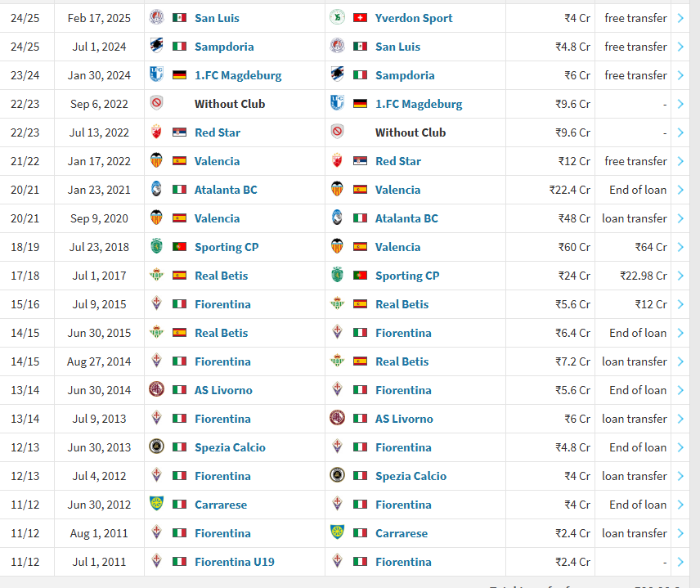Screen dimensions: 700x588
Task: Click the ₹64 Cr transfer fee
Action: (651, 247)
